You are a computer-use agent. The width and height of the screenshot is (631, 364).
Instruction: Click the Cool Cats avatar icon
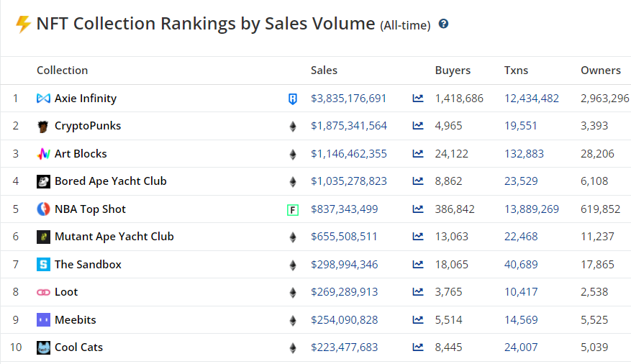[43, 347]
